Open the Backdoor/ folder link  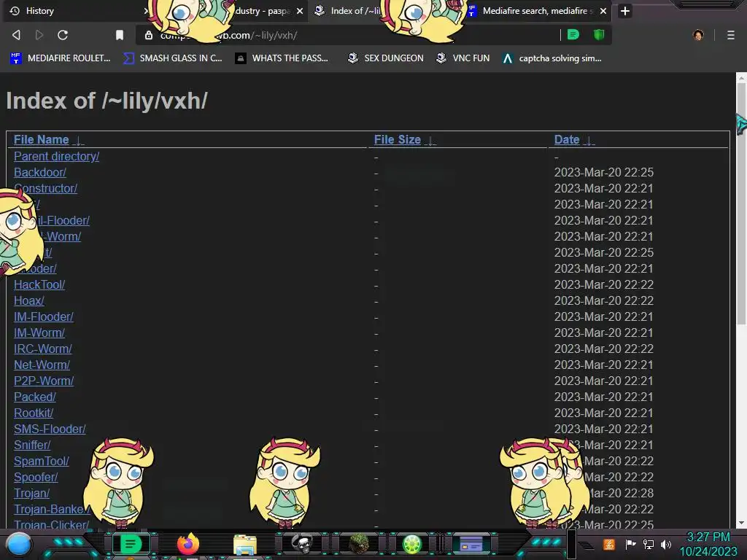pyautogui.click(x=40, y=172)
